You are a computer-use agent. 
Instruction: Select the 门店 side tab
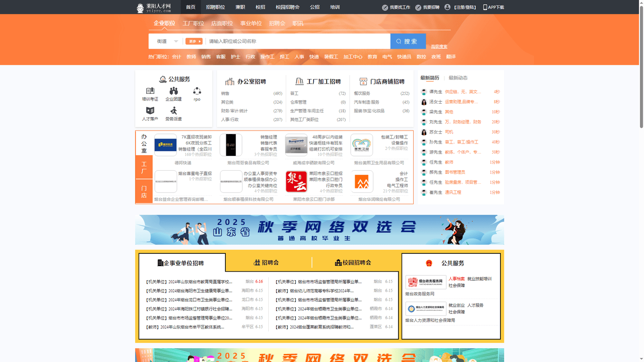[x=144, y=192]
